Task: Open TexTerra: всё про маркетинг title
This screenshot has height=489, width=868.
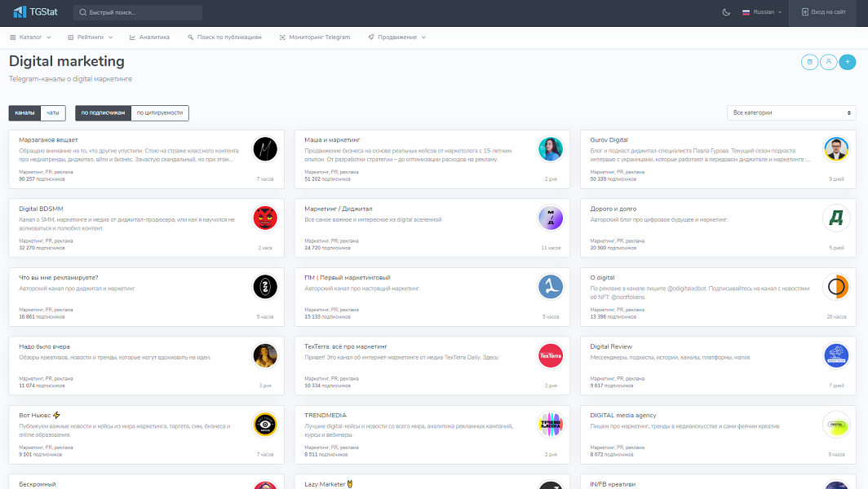Action: pyautogui.click(x=346, y=347)
